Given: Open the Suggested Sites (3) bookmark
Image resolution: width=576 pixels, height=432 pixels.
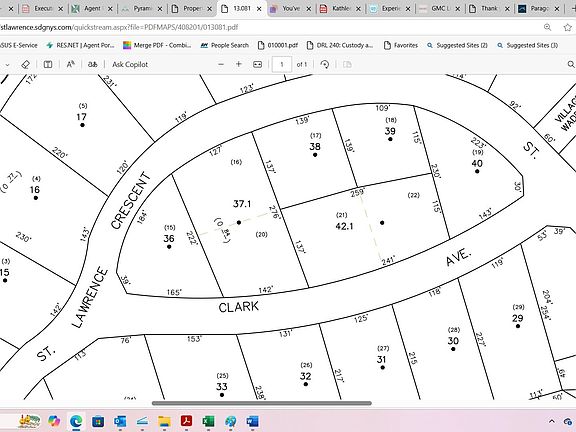Looking at the screenshot, I should tap(527, 45).
